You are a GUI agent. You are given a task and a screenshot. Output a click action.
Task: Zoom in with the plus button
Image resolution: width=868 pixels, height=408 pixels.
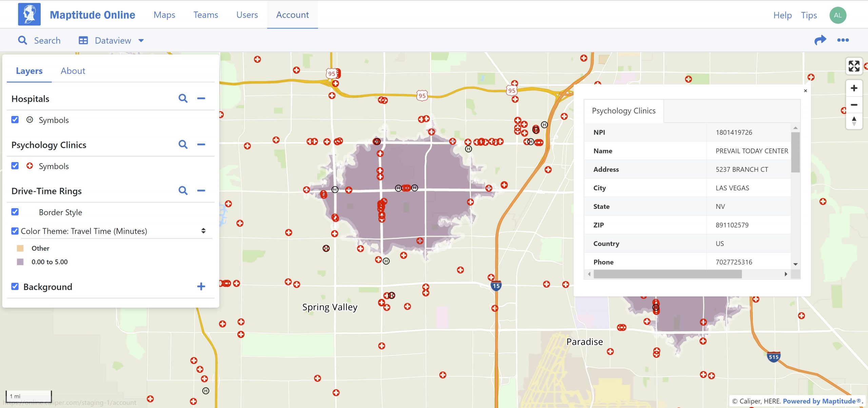pos(854,89)
